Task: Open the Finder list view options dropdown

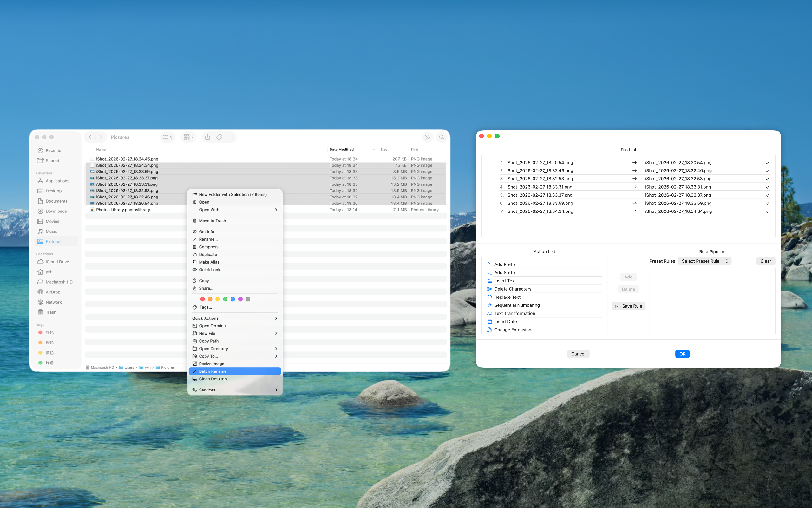Action: 167,137
